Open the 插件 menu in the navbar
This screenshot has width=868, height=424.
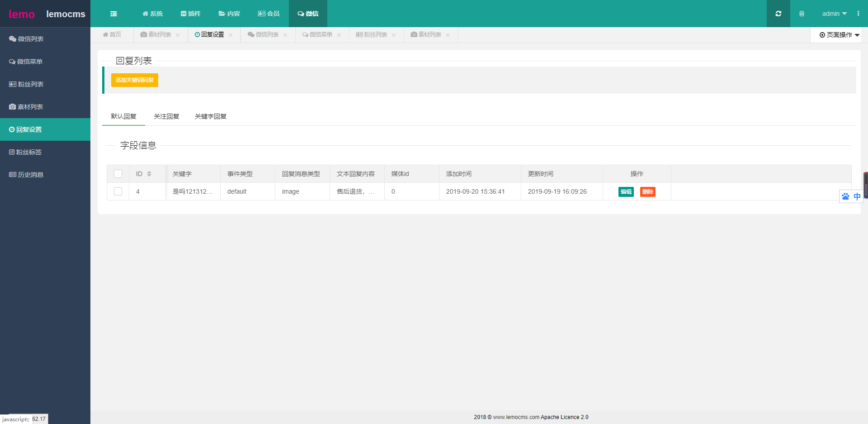click(190, 14)
